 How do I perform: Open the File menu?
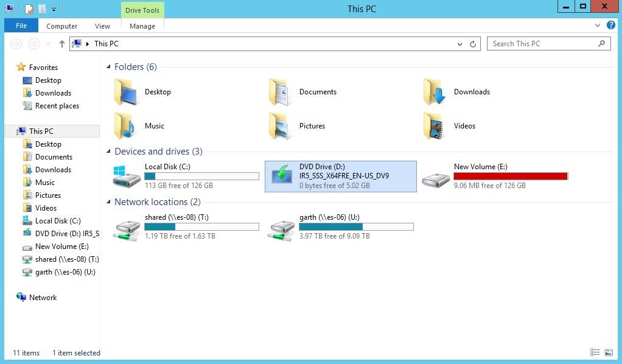[21, 26]
